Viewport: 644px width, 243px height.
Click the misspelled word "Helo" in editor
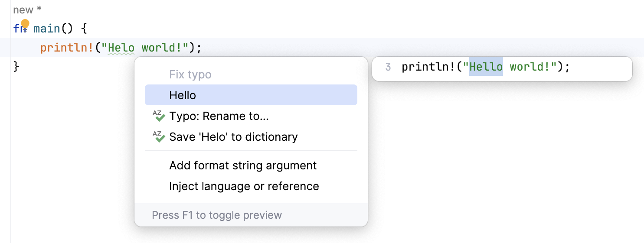click(121, 48)
